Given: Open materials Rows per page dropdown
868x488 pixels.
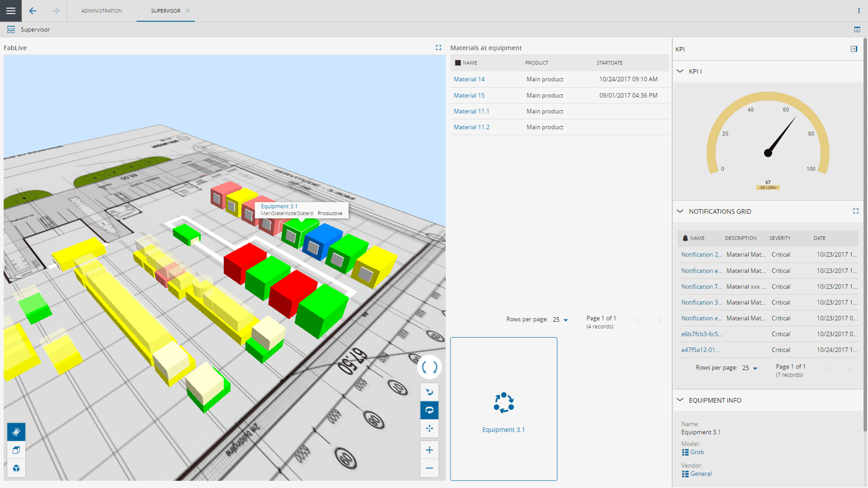Looking at the screenshot, I should (x=560, y=320).
